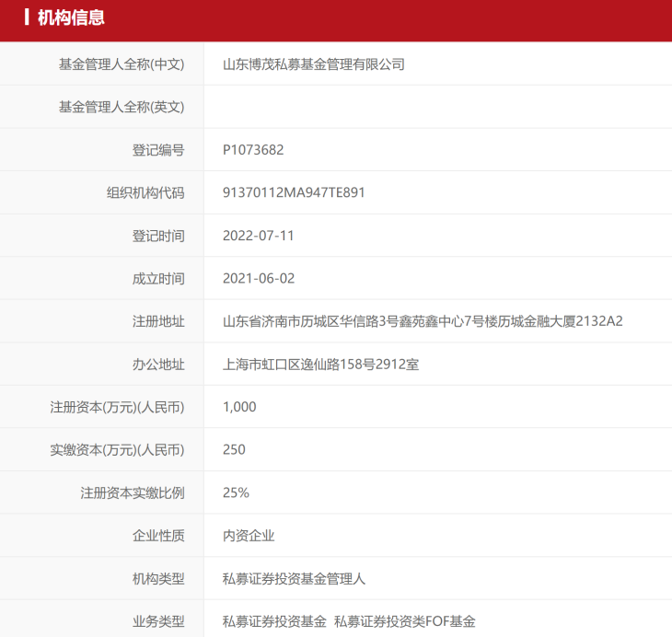Select company name 山东博茂私募基金管理有限公司
672x637 pixels.
pos(314,64)
